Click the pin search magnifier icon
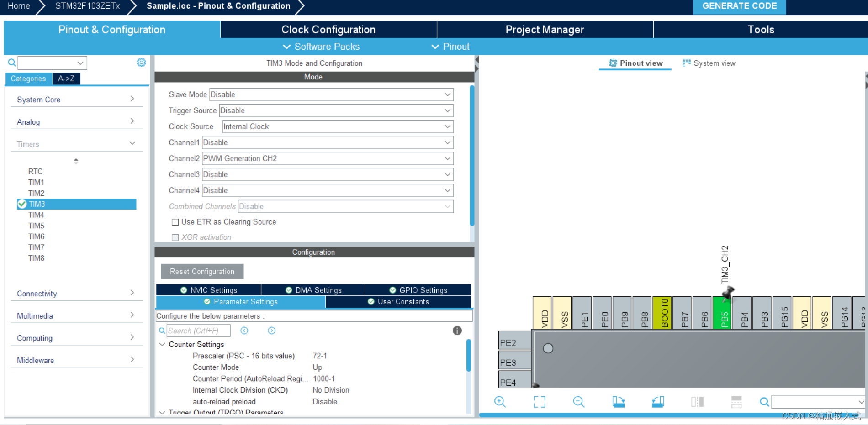This screenshot has height=425, width=868. click(x=764, y=402)
